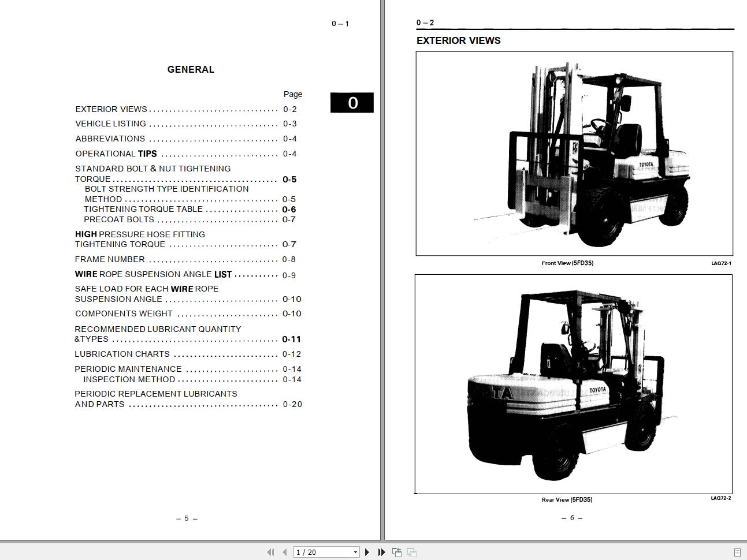Click the Front View (5FD35) caption

567,263
